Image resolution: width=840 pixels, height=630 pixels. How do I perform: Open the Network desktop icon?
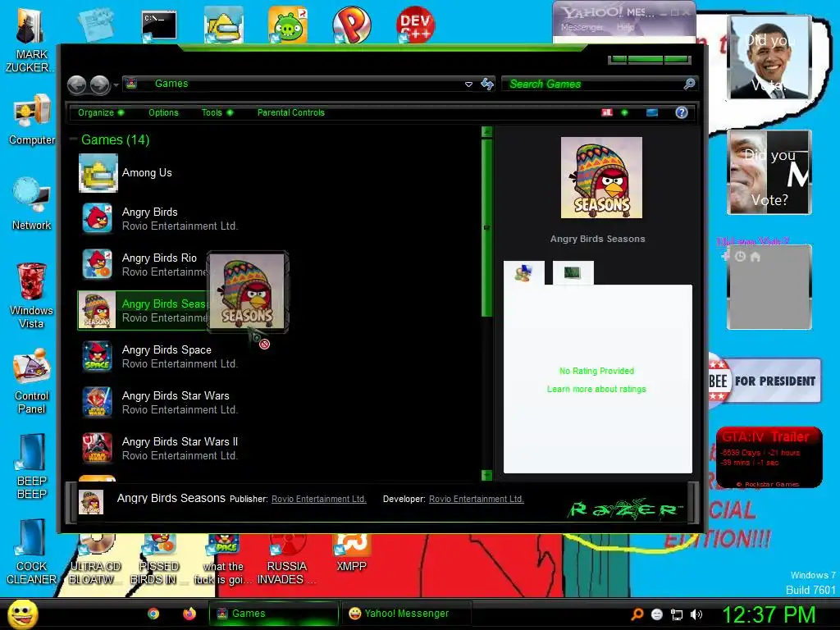click(x=32, y=204)
